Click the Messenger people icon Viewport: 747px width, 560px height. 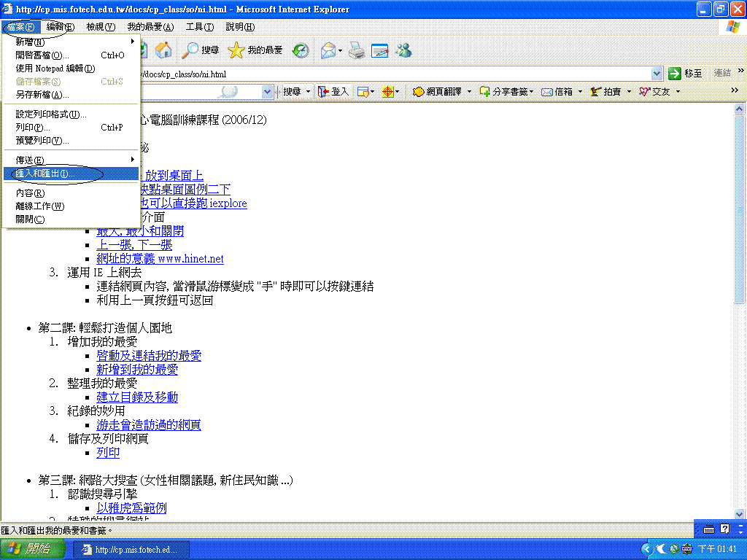[403, 50]
